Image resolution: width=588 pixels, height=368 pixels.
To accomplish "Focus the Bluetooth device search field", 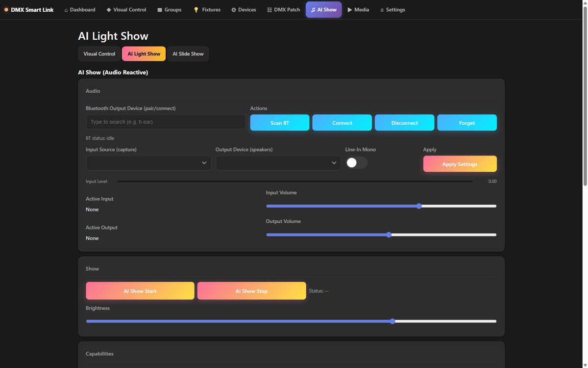I will [x=166, y=122].
